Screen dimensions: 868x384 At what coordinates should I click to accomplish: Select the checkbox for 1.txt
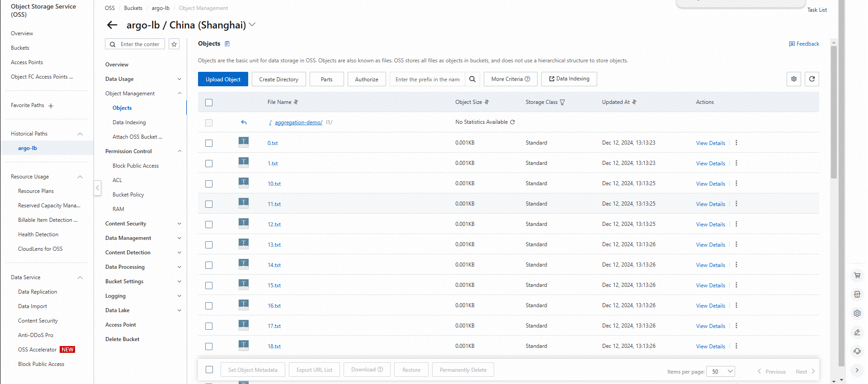click(x=209, y=164)
